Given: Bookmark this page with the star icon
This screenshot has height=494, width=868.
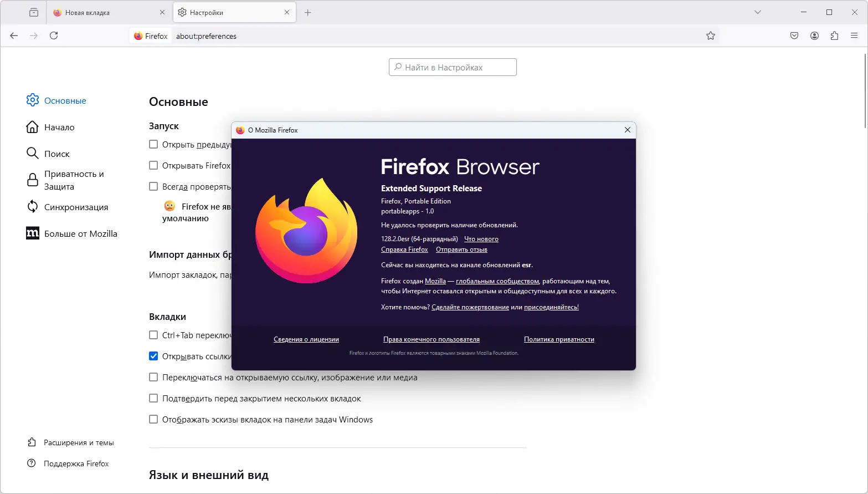Looking at the screenshot, I should click(x=711, y=35).
